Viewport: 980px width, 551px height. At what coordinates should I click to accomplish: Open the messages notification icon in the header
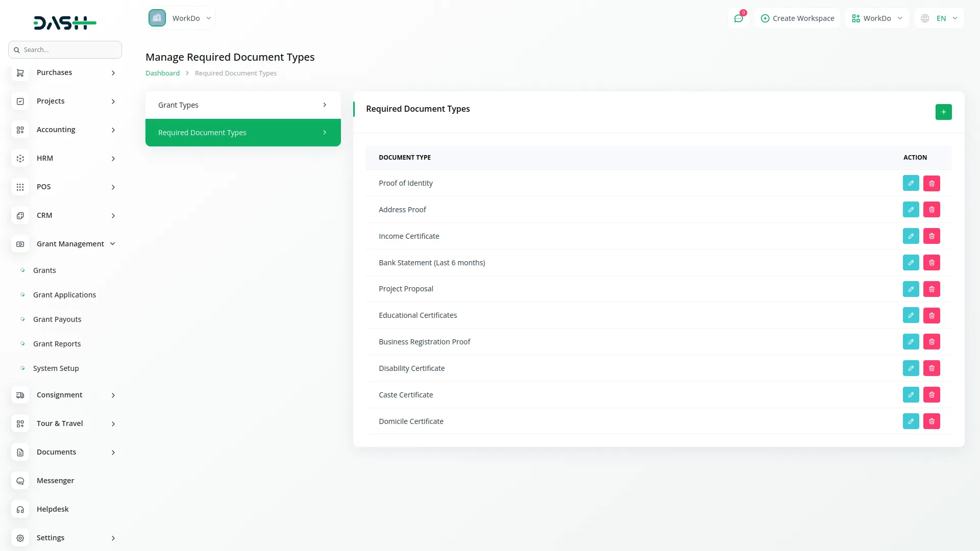(x=739, y=18)
